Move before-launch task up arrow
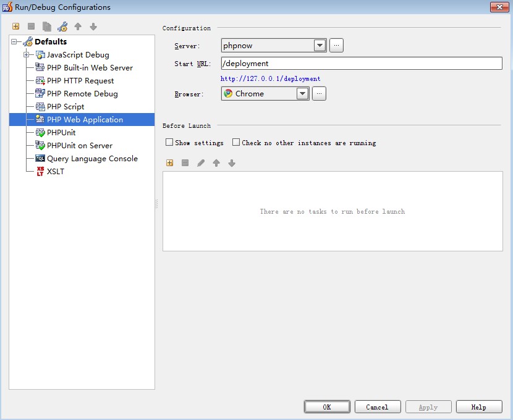Image resolution: width=513 pixels, height=420 pixels. (x=216, y=163)
